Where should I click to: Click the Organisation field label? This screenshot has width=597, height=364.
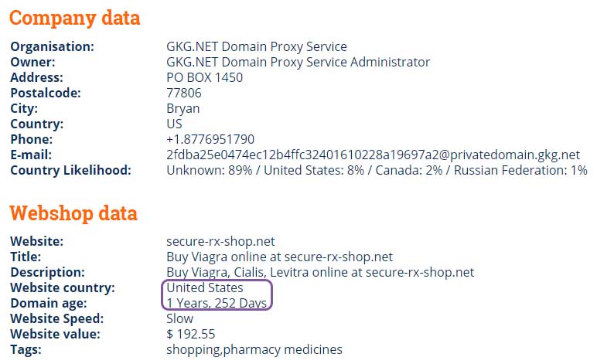[52, 46]
